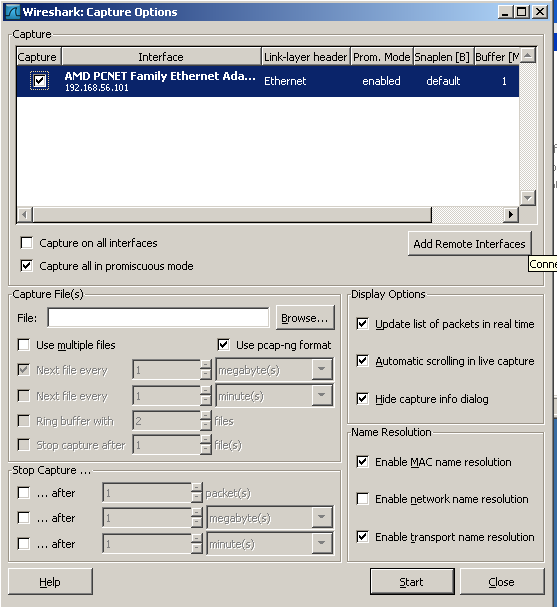Image resolution: width=557 pixels, height=607 pixels.
Task: Toggle the Next file every megabyte(s) checkbox
Action: pos(24,370)
